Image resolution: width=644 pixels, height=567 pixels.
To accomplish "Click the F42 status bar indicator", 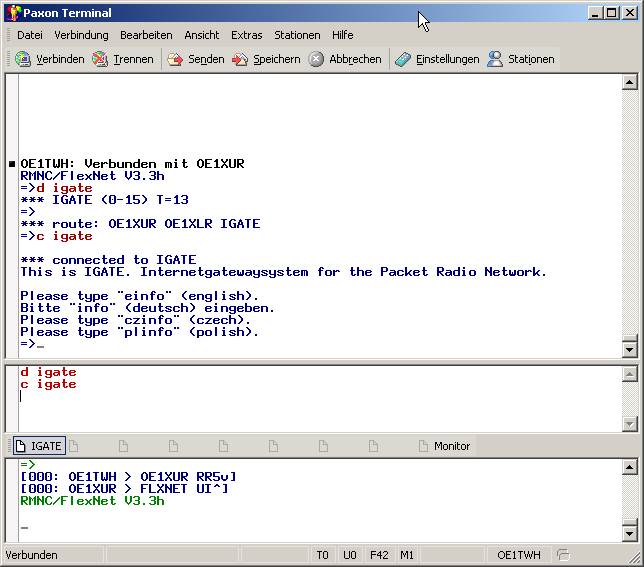I will point(379,555).
